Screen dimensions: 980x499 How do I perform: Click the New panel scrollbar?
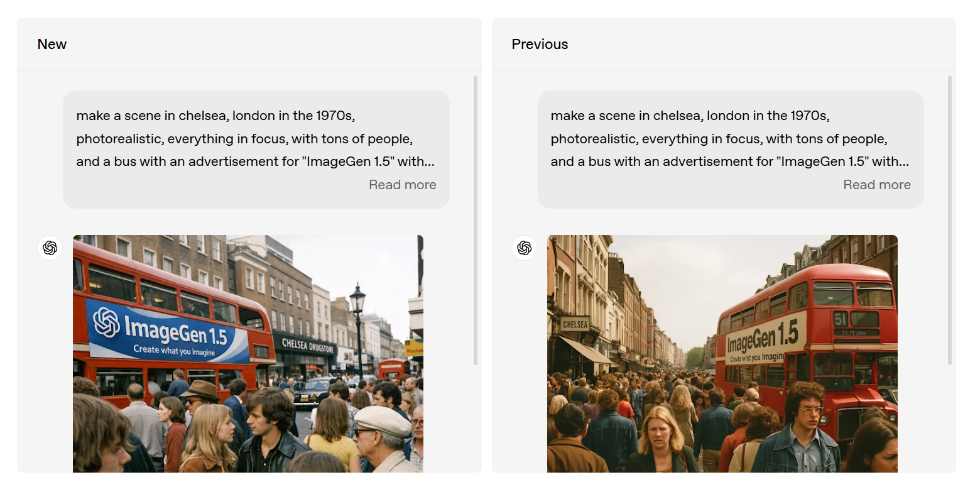click(x=476, y=220)
